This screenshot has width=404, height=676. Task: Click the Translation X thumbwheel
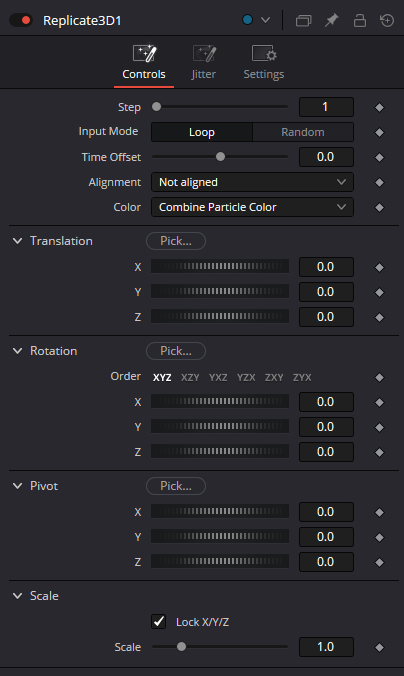tap(220, 266)
